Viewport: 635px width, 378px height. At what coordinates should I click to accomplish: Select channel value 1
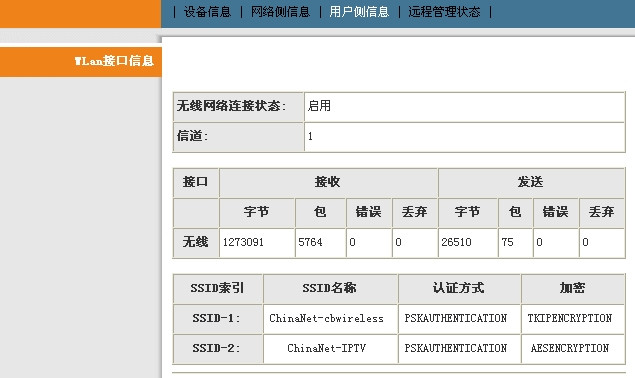[310, 137]
